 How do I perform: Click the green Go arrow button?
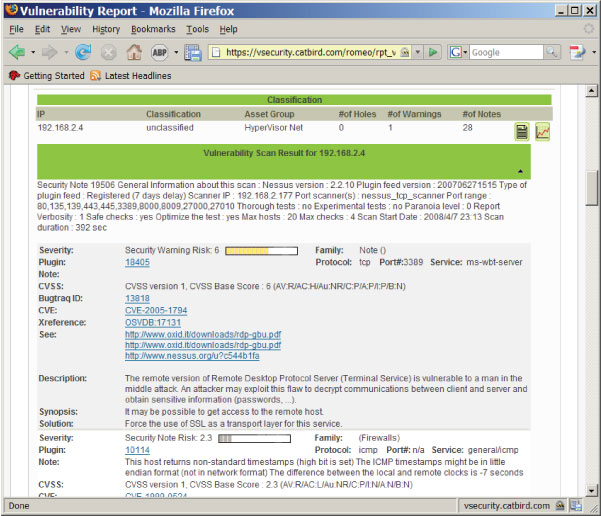coord(433,52)
